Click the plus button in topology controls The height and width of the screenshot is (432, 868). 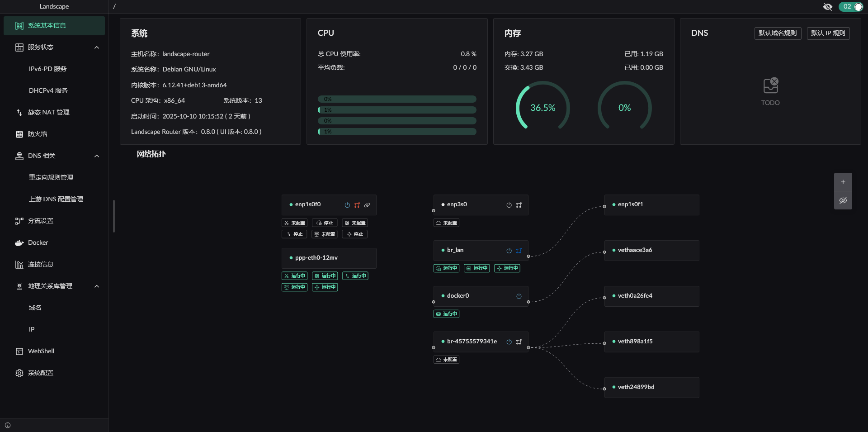coord(843,182)
